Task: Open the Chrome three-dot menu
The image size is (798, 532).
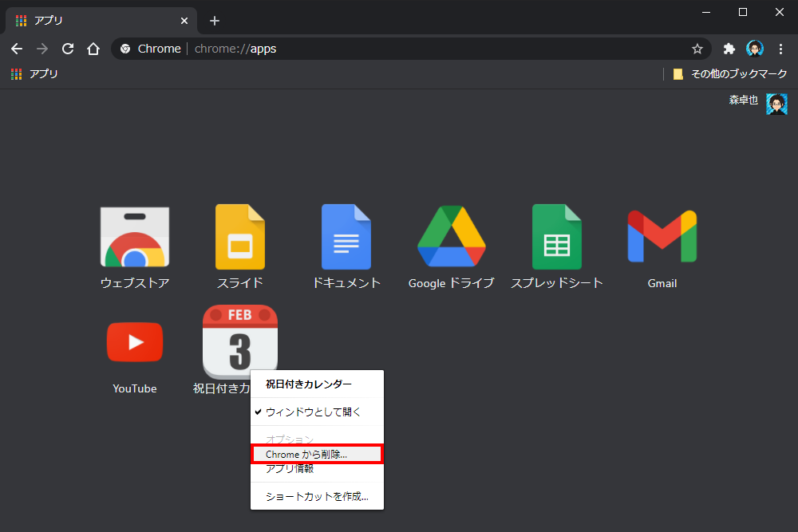Action: (x=780, y=49)
